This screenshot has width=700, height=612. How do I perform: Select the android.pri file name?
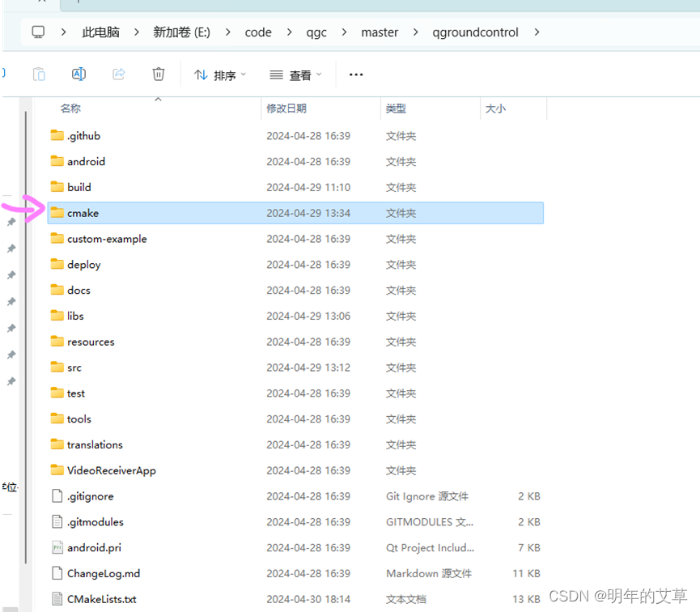(94, 548)
